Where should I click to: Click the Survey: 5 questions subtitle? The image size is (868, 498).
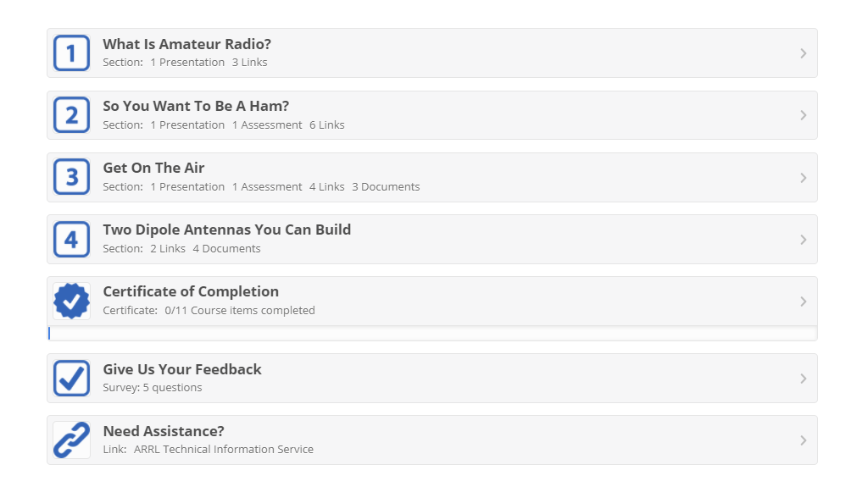tap(153, 388)
